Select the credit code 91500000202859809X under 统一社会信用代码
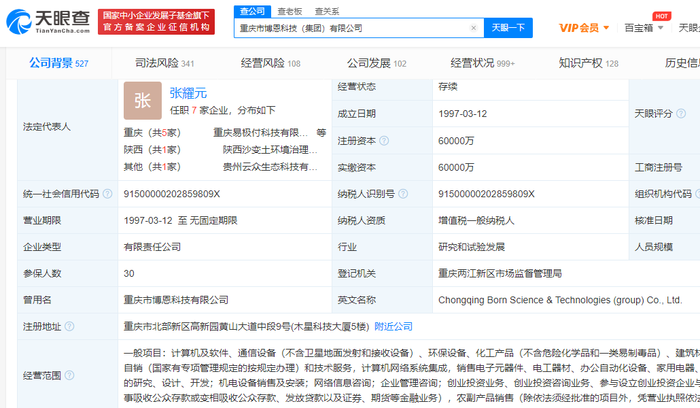The width and height of the screenshot is (700, 408). pos(172,194)
